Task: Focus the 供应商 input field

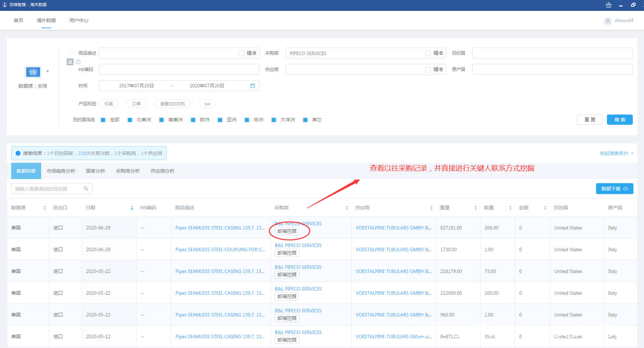Action: (366, 69)
